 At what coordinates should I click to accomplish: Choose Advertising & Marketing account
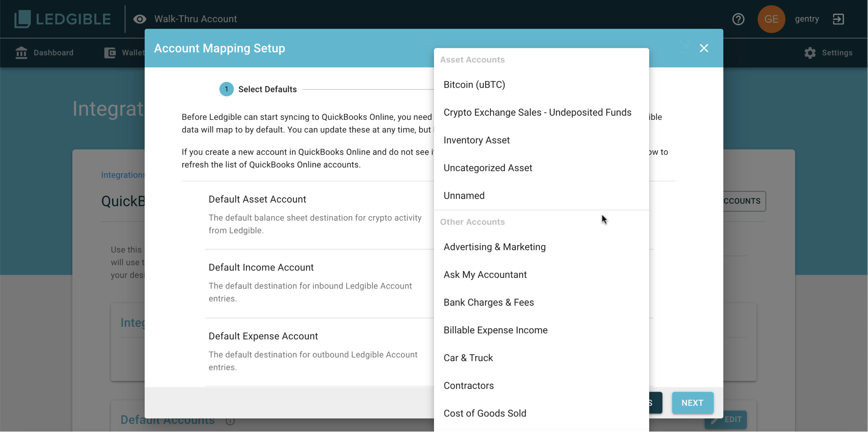542,247
